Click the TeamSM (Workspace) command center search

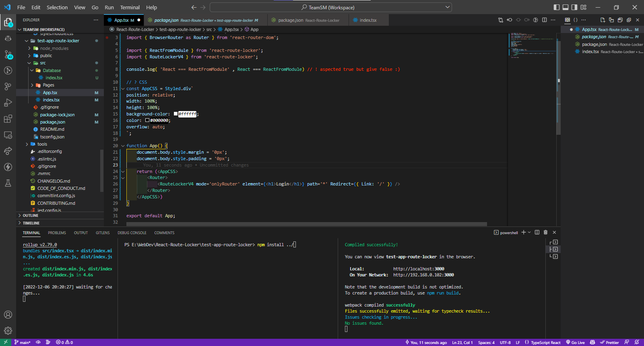[330, 7]
